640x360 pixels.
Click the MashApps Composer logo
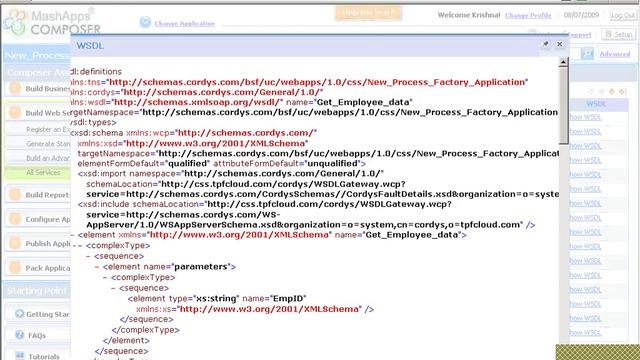point(52,22)
